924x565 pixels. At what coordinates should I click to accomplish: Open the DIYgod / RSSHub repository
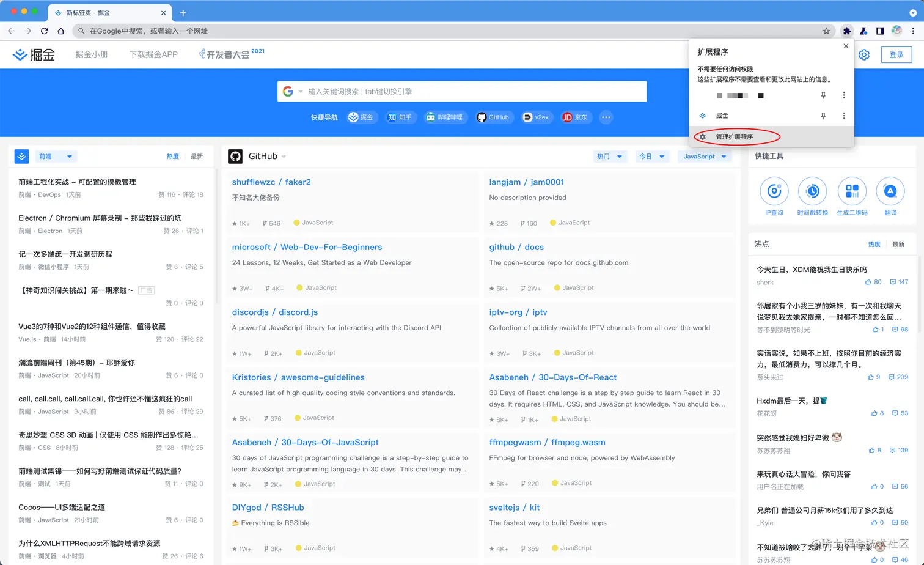click(268, 508)
